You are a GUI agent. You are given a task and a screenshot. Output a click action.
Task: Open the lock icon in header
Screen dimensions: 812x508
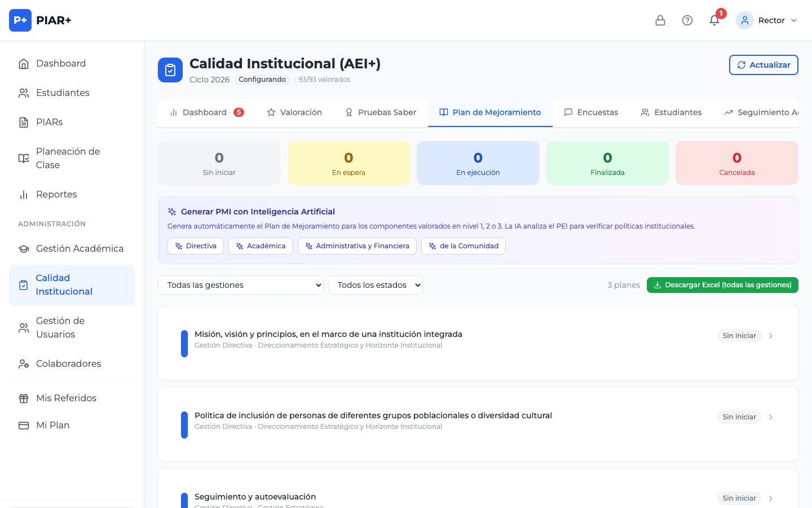coord(660,20)
